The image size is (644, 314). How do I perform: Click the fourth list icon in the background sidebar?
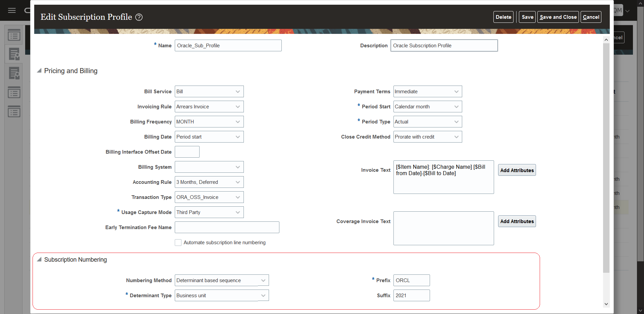click(x=14, y=92)
